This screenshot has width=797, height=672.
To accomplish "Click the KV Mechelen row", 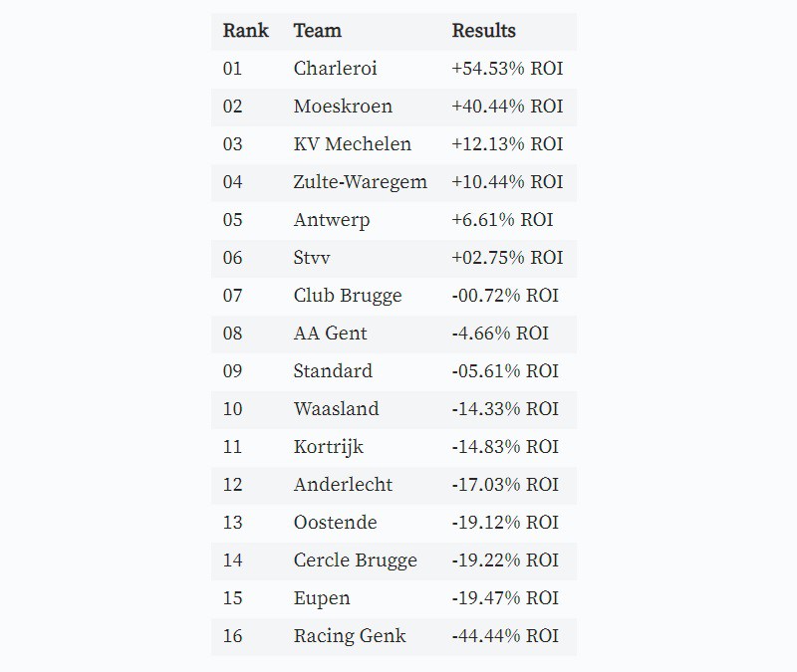I will [394, 144].
